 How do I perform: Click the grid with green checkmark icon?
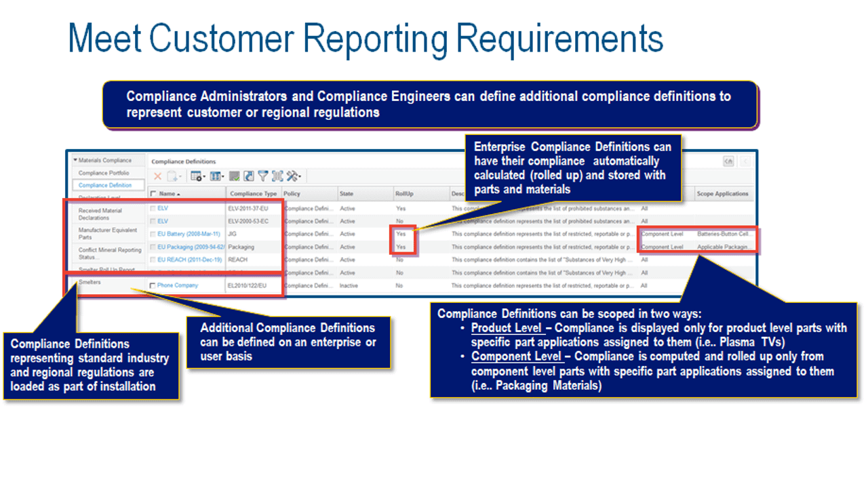(234, 176)
